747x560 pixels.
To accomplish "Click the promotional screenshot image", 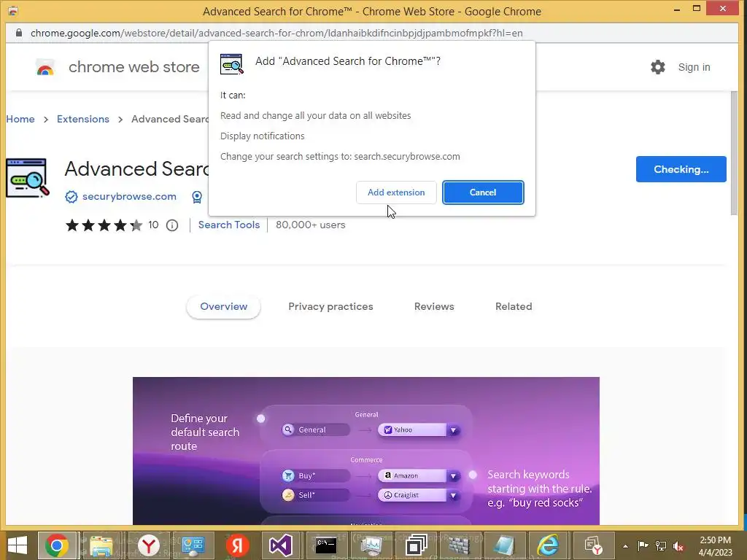I will (366, 451).
